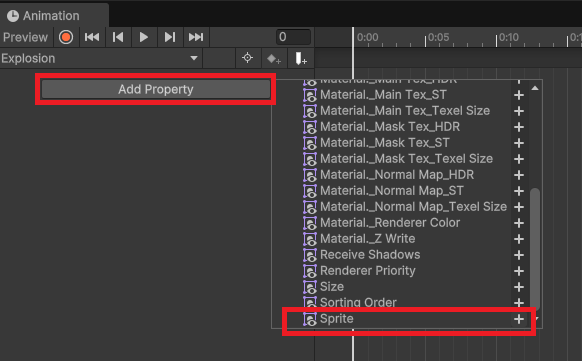Viewport: 582px width, 361px height.
Task: Click the 0:00 mark on timeline ruler
Action: click(367, 37)
